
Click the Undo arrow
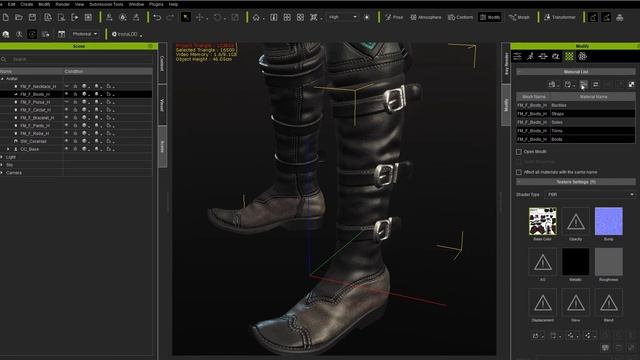(157, 17)
